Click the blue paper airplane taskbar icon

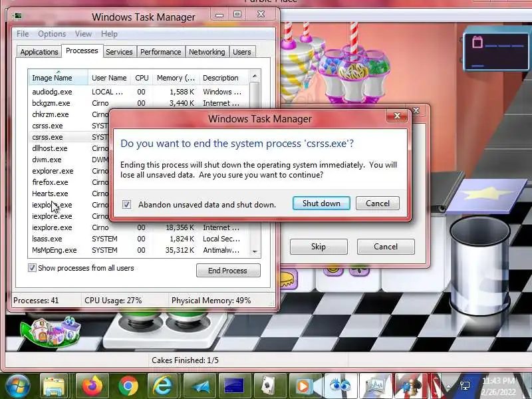(x=199, y=386)
